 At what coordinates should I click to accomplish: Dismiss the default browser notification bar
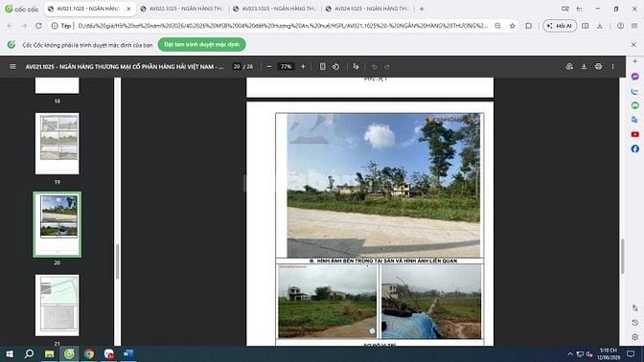(633, 44)
